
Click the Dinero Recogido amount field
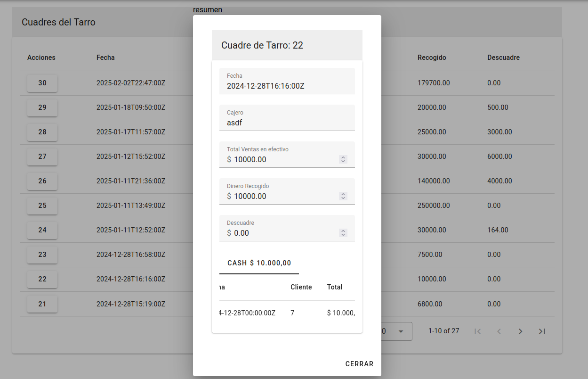[x=282, y=196]
